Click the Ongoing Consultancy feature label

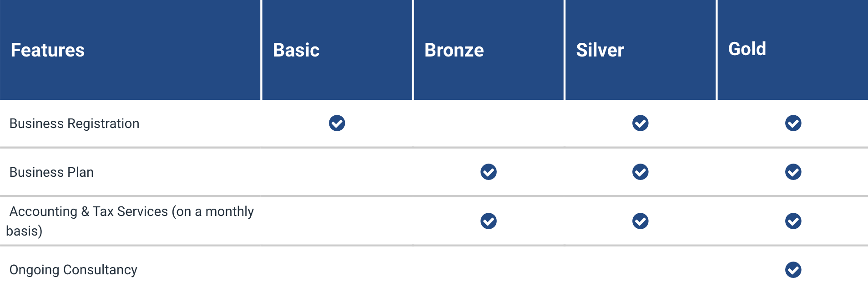pos(73,270)
